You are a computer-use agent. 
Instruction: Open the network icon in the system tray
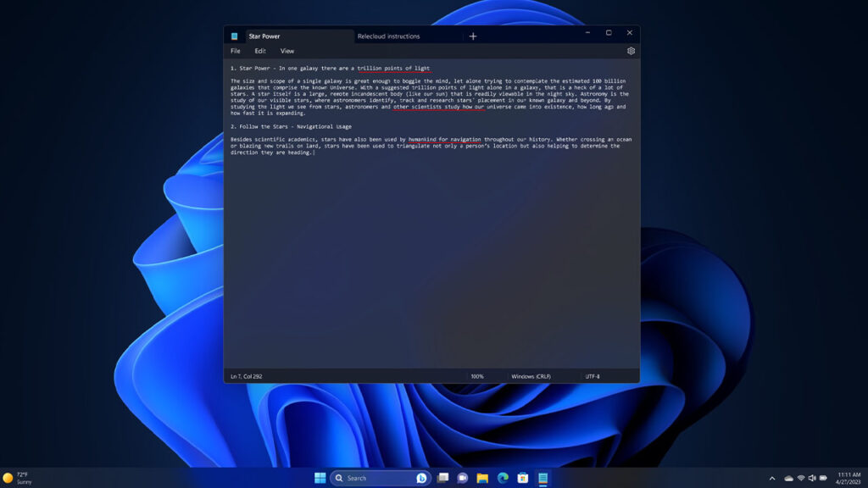pyautogui.click(x=801, y=477)
